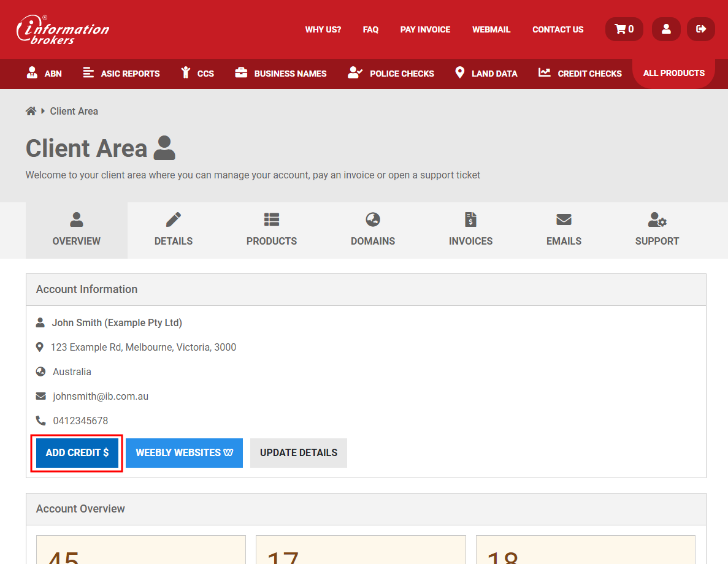Click the user account icon in header
Screen dimensions: 728x564
[x=666, y=29]
